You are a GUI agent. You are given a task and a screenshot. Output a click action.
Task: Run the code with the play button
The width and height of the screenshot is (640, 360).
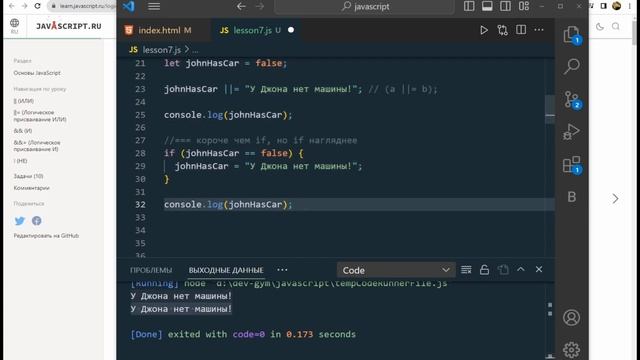tap(484, 30)
